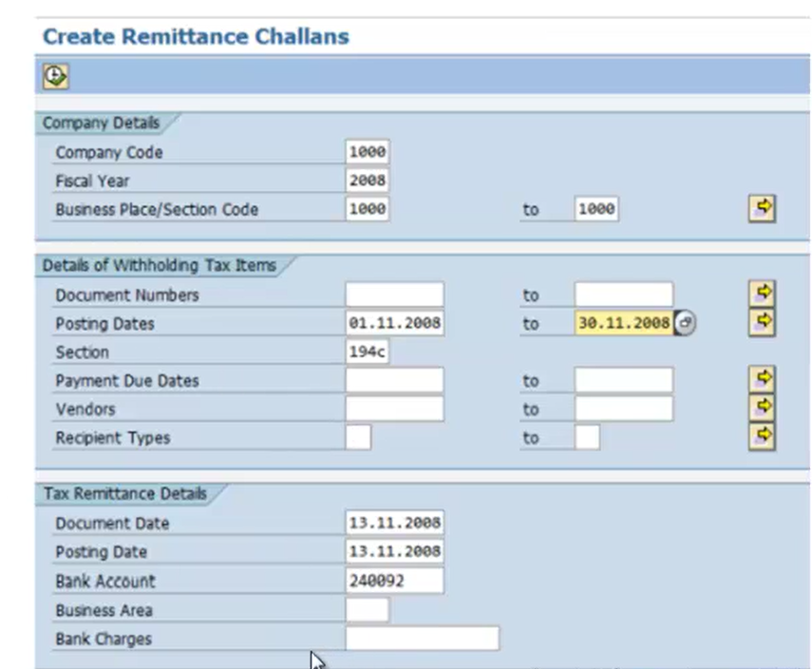Select the Company Code field
Screen dimensions: 812x669
(x=368, y=152)
